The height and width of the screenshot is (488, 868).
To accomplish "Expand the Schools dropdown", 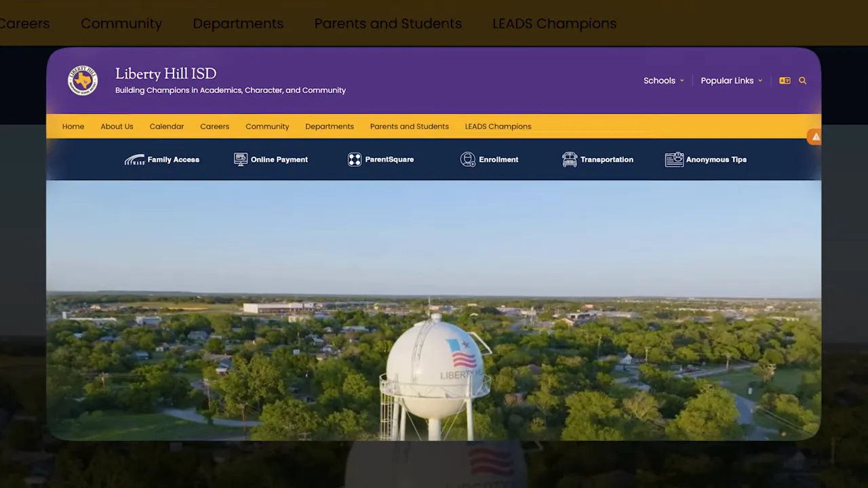I will tap(664, 81).
